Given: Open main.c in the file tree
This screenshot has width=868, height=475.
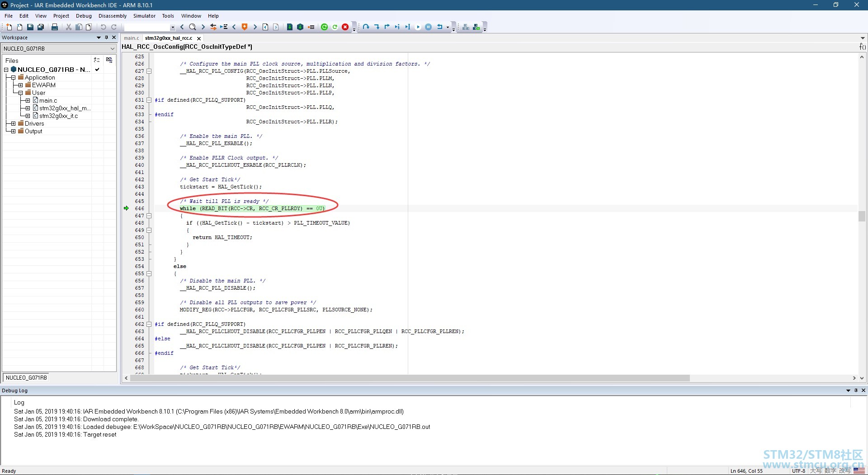Looking at the screenshot, I should coord(48,100).
